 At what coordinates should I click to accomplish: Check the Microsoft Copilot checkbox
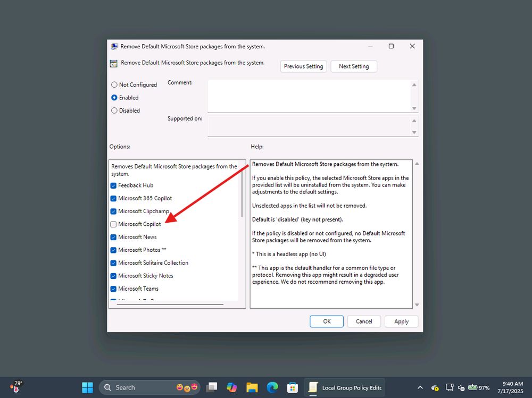click(114, 224)
